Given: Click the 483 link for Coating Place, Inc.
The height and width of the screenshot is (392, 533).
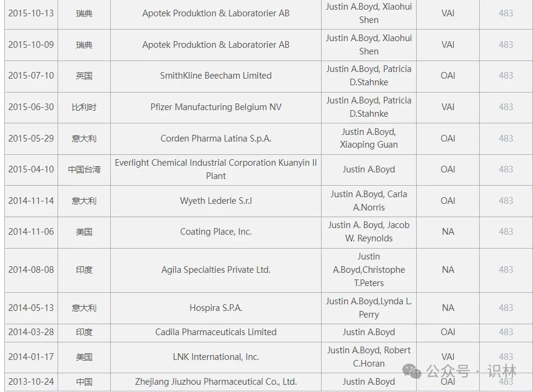Looking at the screenshot, I should coord(506,232).
